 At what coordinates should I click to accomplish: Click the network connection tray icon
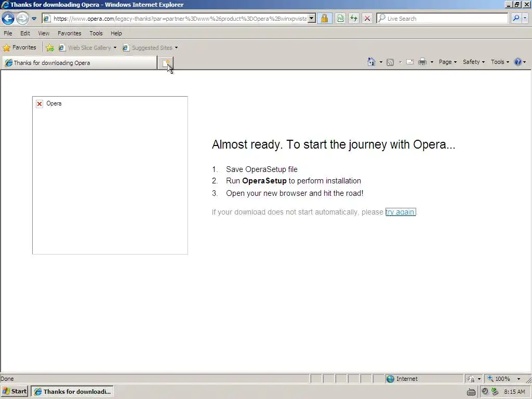click(x=495, y=392)
